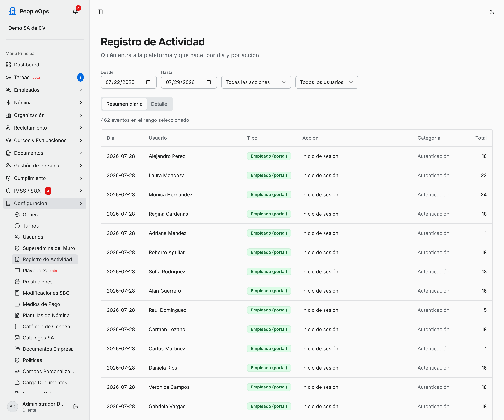Click the Total column header

pos(481,138)
